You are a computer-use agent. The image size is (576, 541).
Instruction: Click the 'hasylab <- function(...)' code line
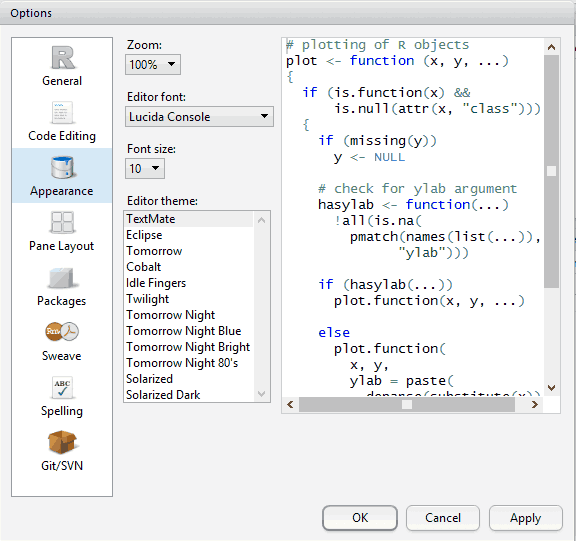point(413,205)
